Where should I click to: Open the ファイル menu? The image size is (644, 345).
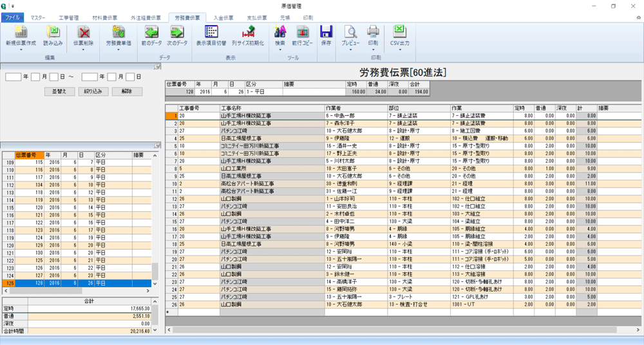[14, 18]
